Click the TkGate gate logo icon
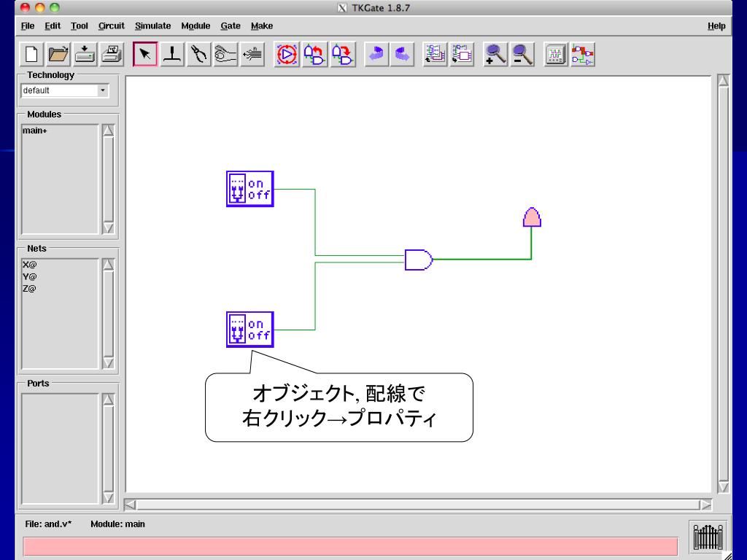The width and height of the screenshot is (747, 560). coord(708,536)
